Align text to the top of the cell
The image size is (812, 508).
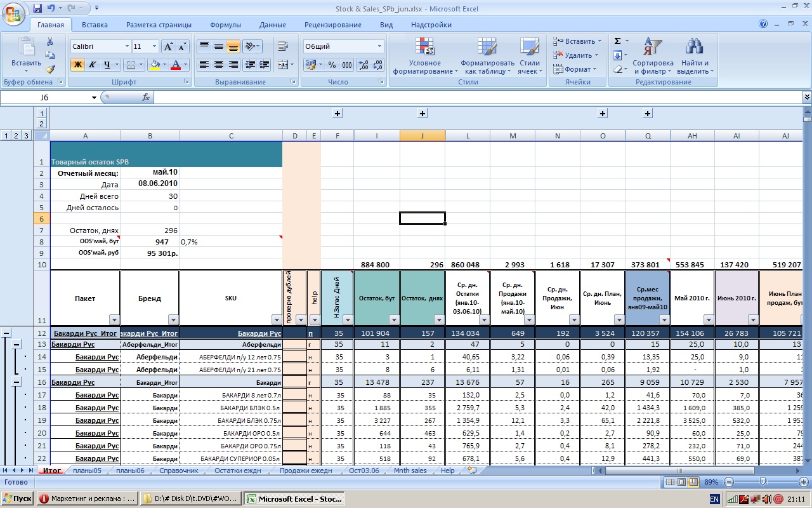tap(204, 46)
